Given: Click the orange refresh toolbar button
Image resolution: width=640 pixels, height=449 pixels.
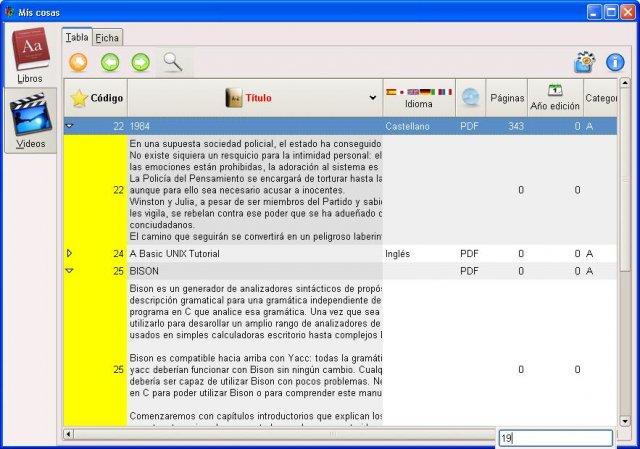Looking at the screenshot, I should pyautogui.click(x=78, y=63).
